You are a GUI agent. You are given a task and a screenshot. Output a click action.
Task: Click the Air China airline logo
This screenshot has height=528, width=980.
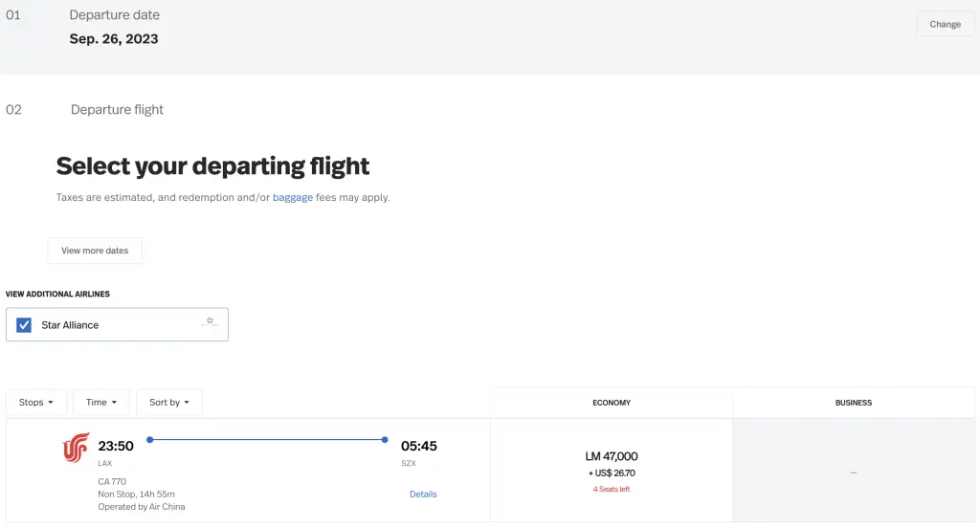[x=76, y=448]
